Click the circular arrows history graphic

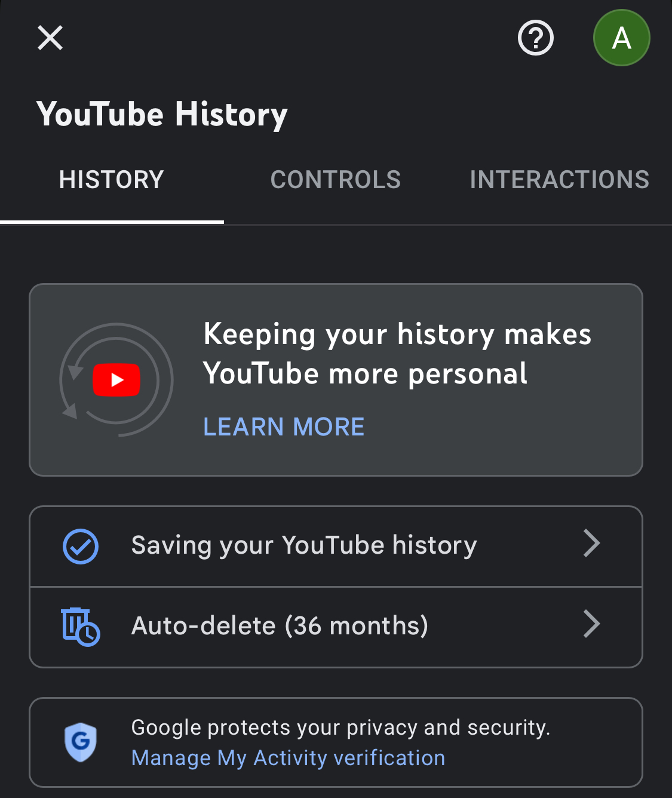pyautogui.click(x=116, y=380)
